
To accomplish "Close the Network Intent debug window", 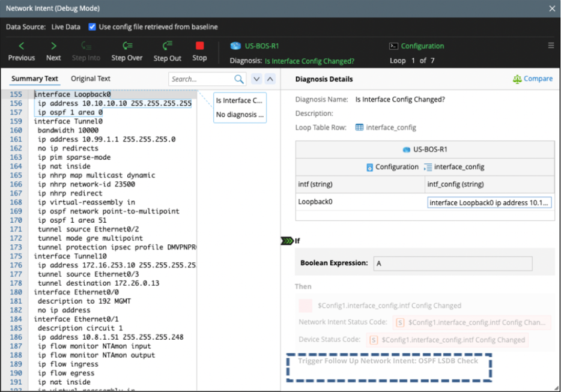I will 552,8.
